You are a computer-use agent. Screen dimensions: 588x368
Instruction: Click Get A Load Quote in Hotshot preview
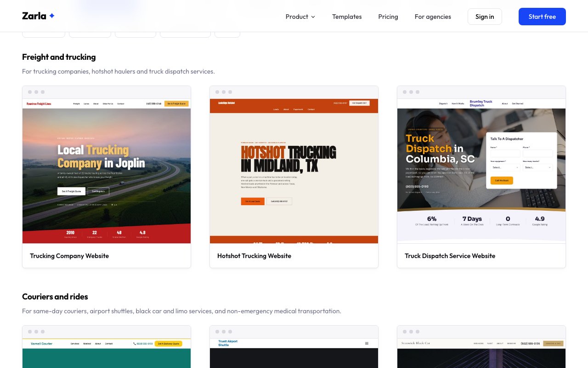pyautogui.click(x=253, y=201)
